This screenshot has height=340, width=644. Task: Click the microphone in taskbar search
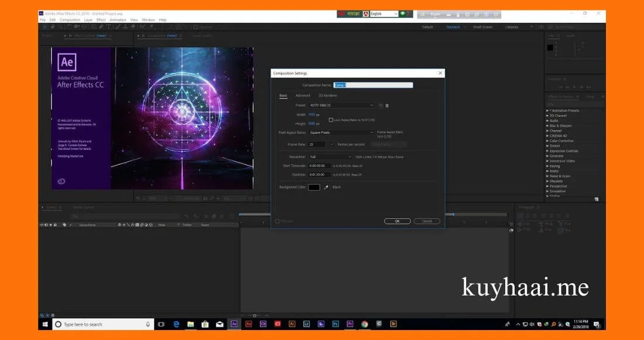pyautogui.click(x=148, y=324)
